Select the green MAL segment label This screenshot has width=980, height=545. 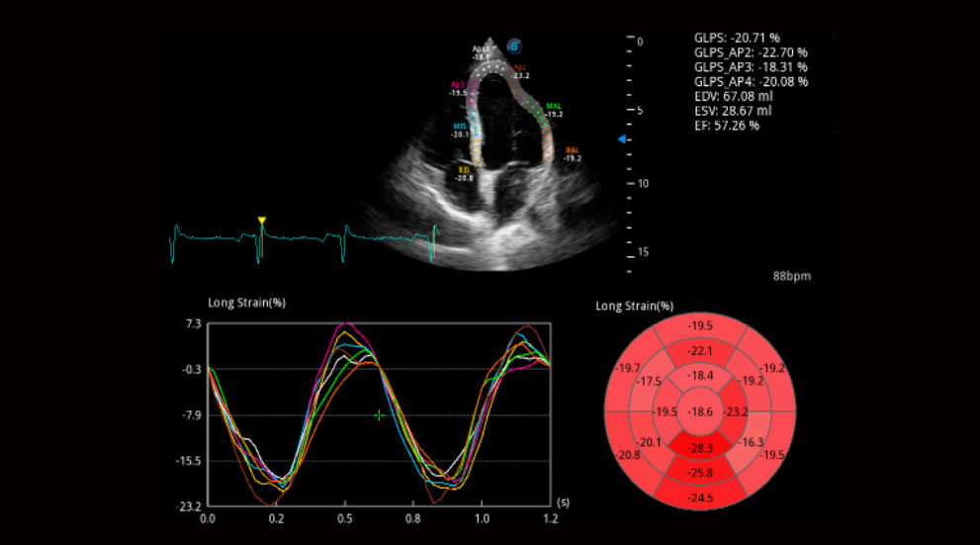coord(553,104)
